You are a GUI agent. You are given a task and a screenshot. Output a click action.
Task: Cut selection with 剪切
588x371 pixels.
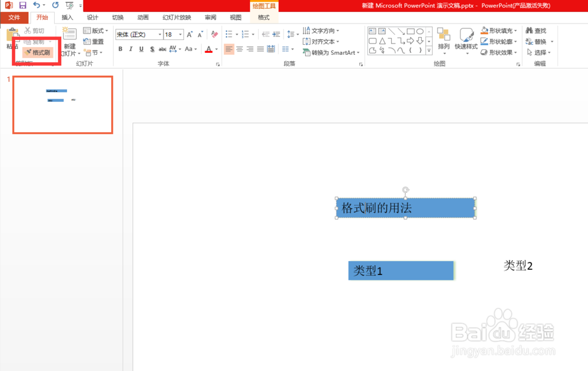click(x=35, y=31)
